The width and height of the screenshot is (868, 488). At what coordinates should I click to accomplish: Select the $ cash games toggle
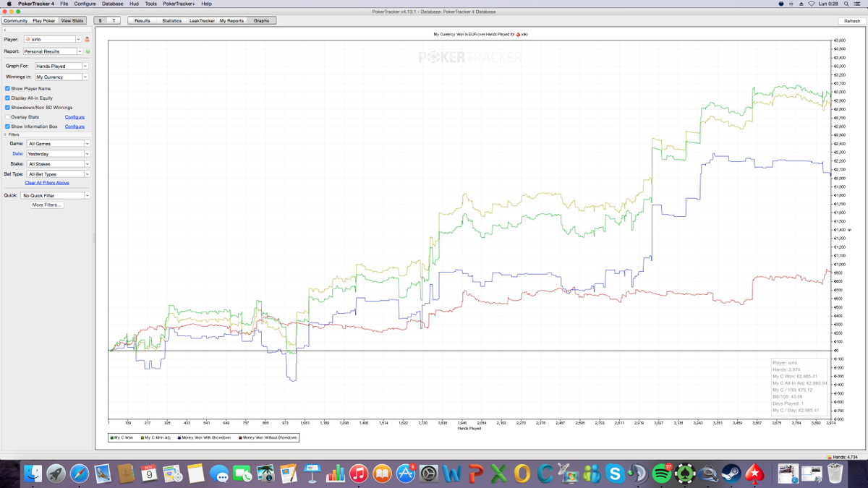[100, 21]
